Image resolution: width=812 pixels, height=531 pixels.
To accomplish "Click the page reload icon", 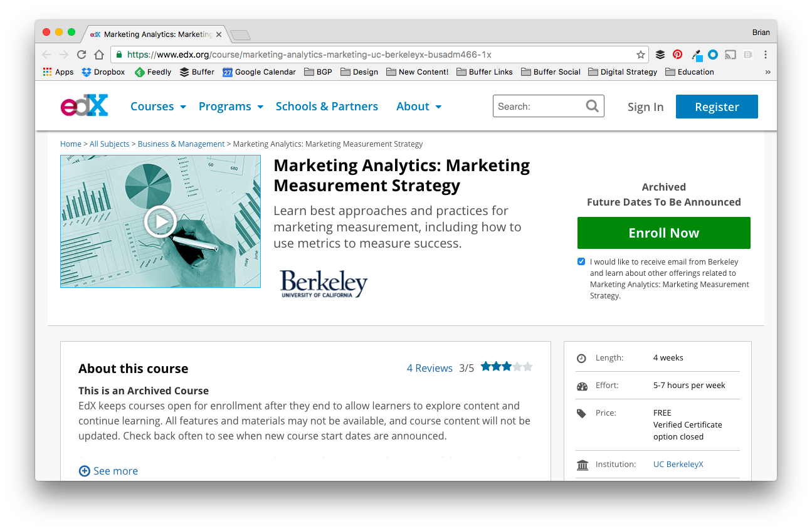I will (x=82, y=55).
